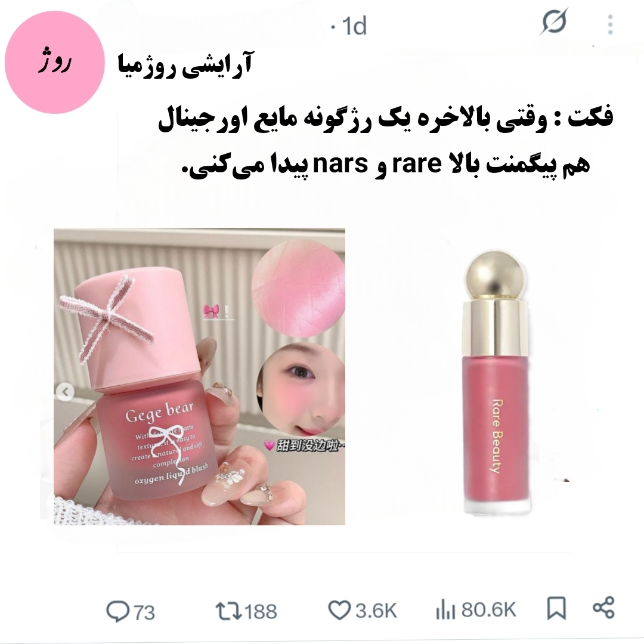644x644 pixels.
Task: Click the 188 reposts count
Action: pyautogui.click(x=260, y=611)
